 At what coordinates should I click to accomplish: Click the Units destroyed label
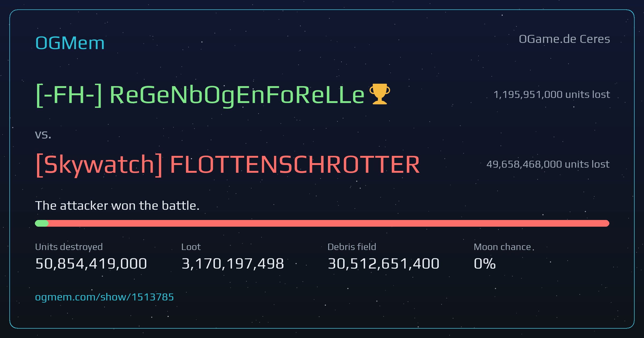coord(69,247)
